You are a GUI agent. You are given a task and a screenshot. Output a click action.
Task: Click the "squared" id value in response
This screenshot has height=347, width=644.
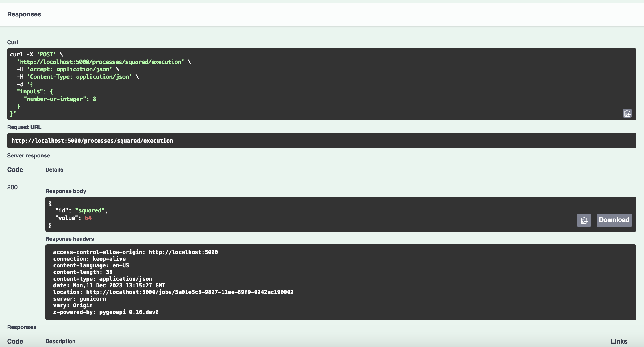[90, 210]
